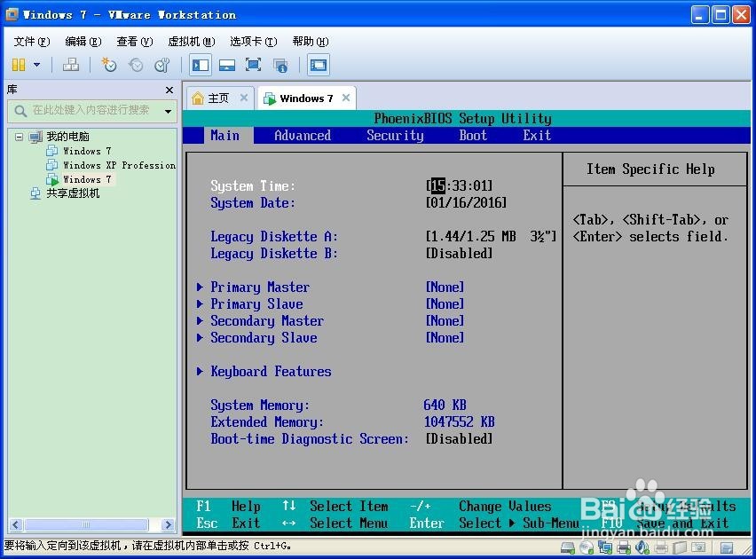
Task: Select the BIOS Main menu
Action: point(224,136)
